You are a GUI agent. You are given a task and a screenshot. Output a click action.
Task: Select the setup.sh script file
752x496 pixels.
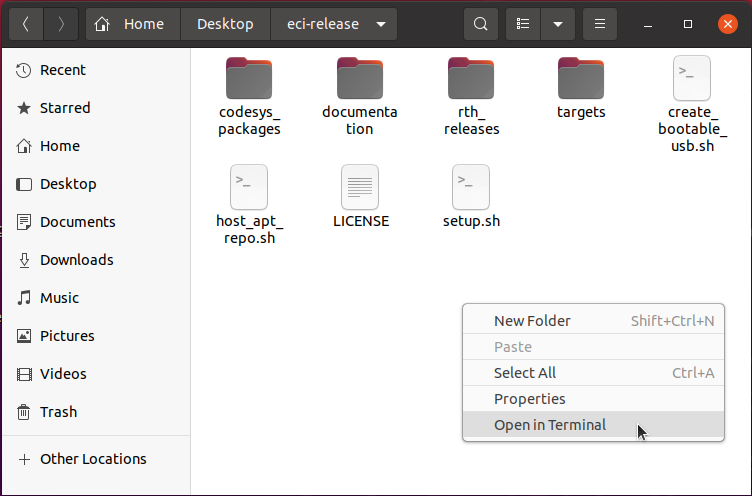[x=471, y=197]
